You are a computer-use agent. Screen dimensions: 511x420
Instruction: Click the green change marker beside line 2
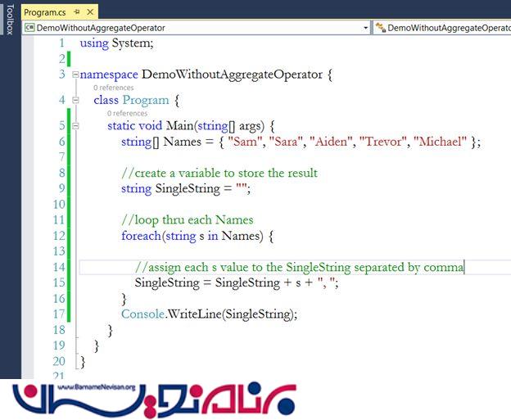click(x=70, y=59)
